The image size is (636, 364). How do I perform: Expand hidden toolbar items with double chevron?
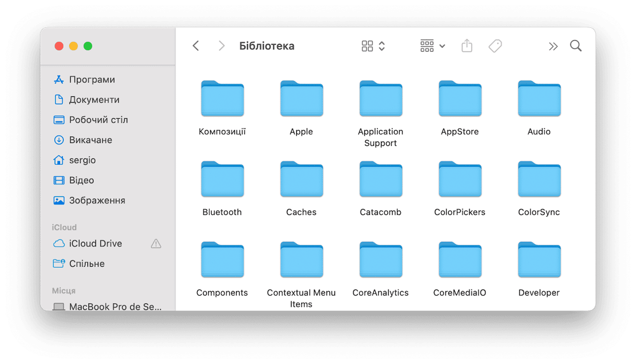coord(553,47)
